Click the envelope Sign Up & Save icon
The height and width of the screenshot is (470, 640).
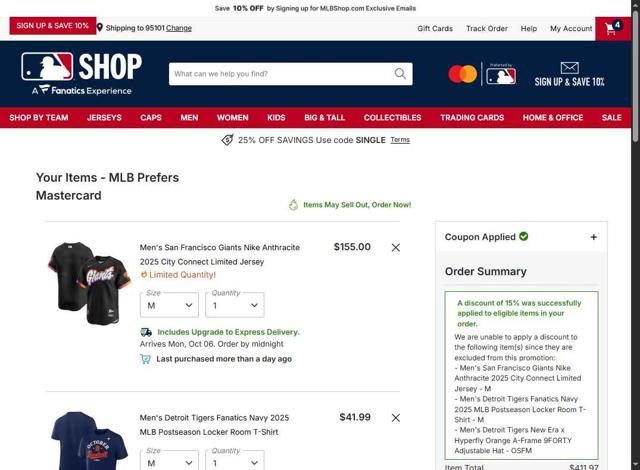569,68
